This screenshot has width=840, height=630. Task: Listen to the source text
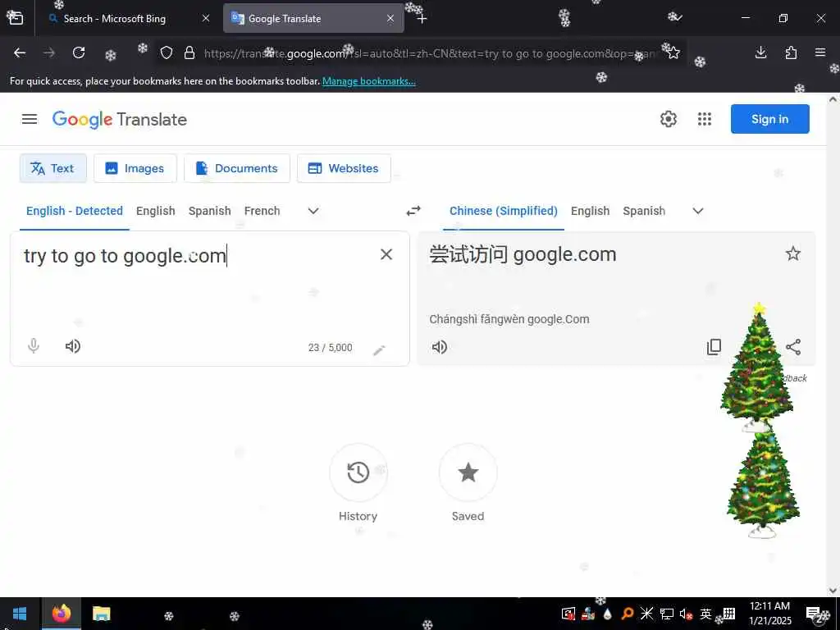[x=73, y=346]
